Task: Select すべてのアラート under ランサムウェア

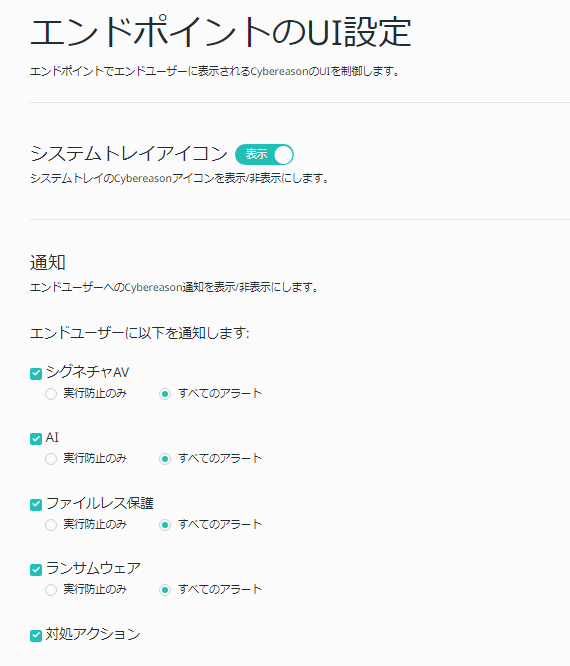Action: pos(165,590)
